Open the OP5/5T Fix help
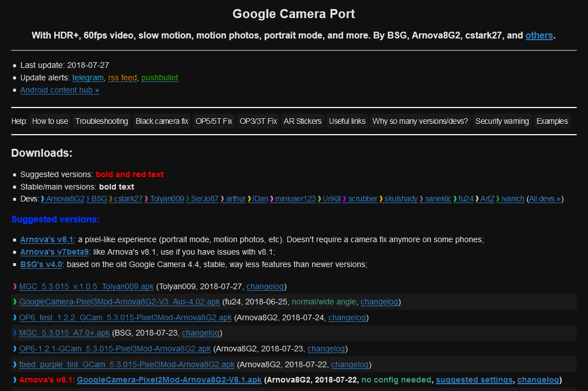 214,121
